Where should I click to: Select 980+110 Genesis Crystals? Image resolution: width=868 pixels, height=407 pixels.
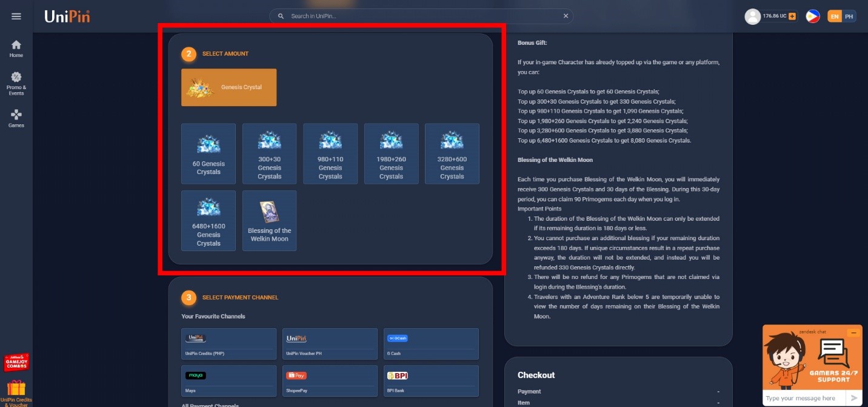(330, 153)
